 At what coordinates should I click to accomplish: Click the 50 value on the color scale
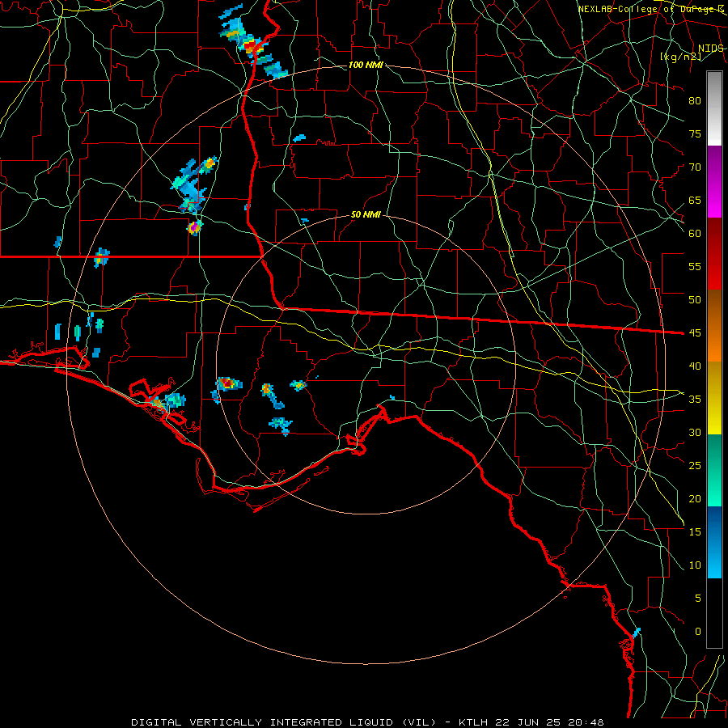pyautogui.click(x=695, y=300)
